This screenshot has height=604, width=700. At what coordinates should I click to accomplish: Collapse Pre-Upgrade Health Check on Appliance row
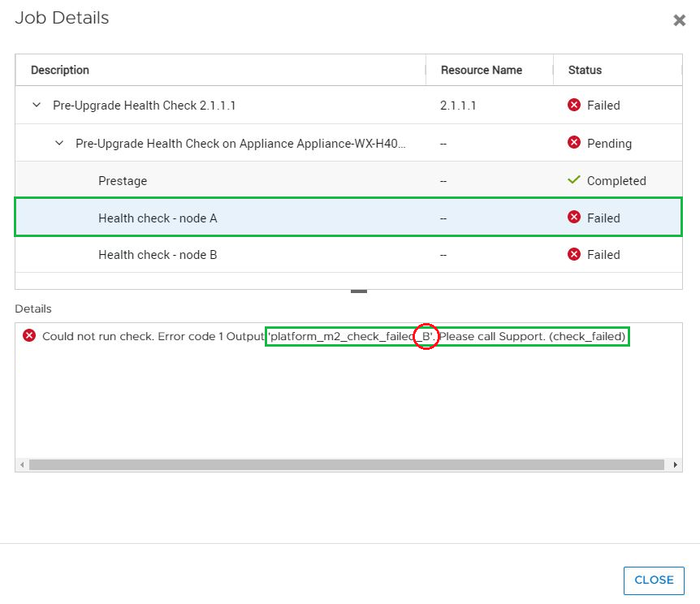[58, 143]
